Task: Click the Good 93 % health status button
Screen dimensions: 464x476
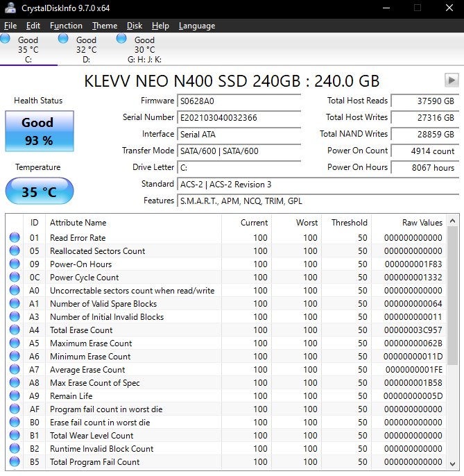Action: click(40, 131)
